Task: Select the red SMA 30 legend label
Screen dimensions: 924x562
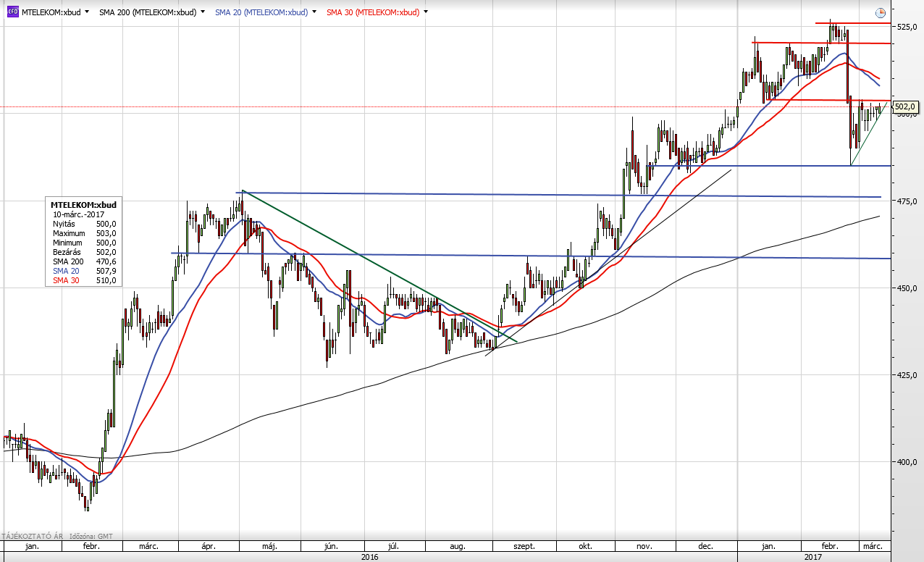Action: click(x=372, y=12)
